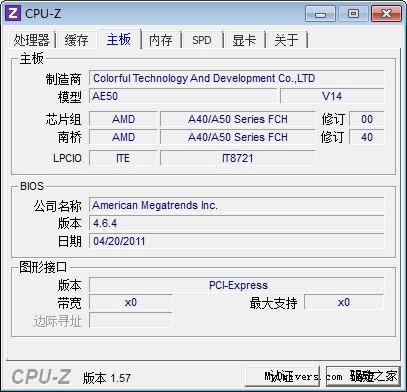Open the 关于 tab
The height and width of the screenshot is (392, 407).
click(x=286, y=40)
